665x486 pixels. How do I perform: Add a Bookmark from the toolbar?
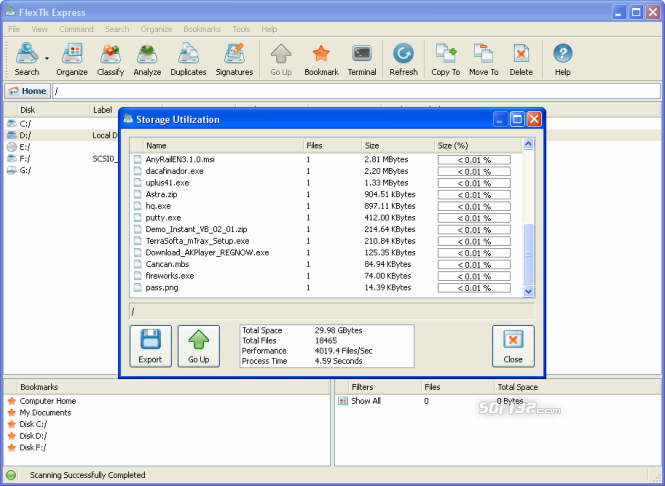[x=321, y=59]
